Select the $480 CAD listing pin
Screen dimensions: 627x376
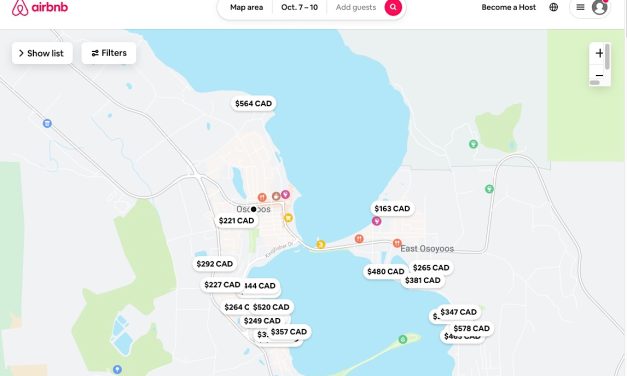tap(386, 272)
